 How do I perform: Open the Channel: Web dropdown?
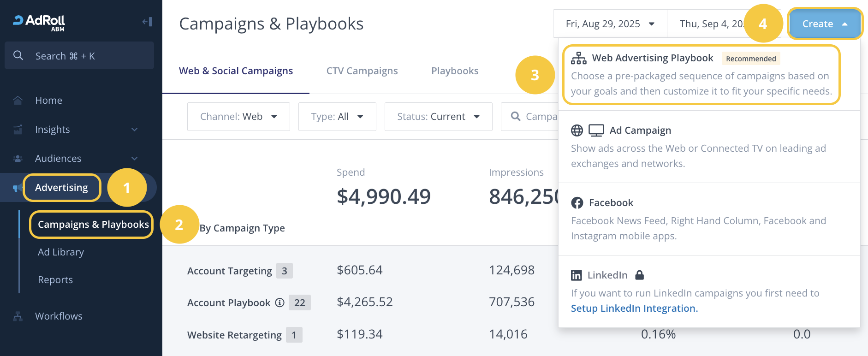tap(238, 117)
